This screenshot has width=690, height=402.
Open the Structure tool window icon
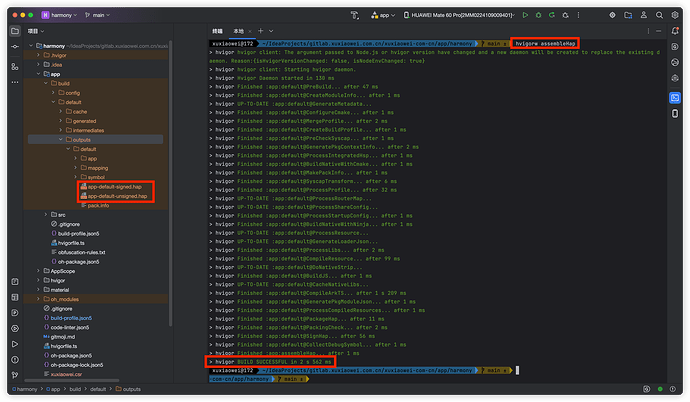coord(15,66)
